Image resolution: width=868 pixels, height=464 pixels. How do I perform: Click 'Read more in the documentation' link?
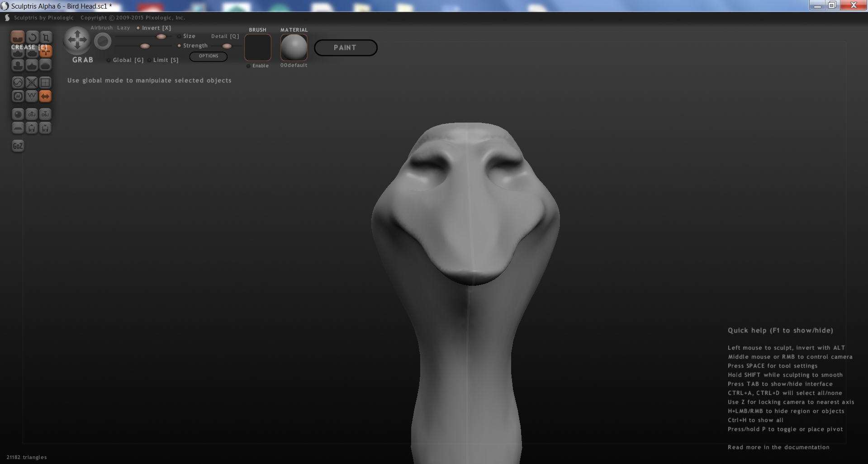point(778,447)
